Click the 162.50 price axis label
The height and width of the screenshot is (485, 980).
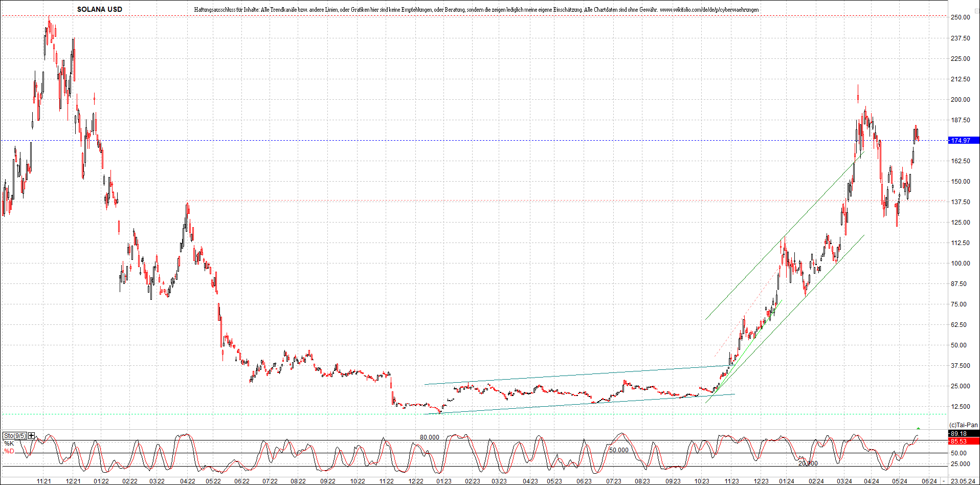(960, 161)
